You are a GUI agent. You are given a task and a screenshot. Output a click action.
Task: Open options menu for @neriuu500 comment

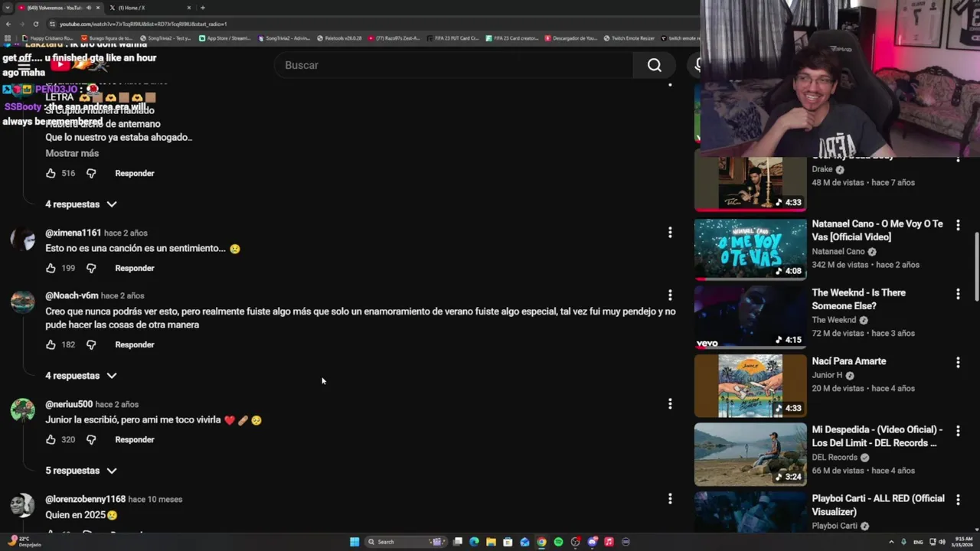point(670,403)
